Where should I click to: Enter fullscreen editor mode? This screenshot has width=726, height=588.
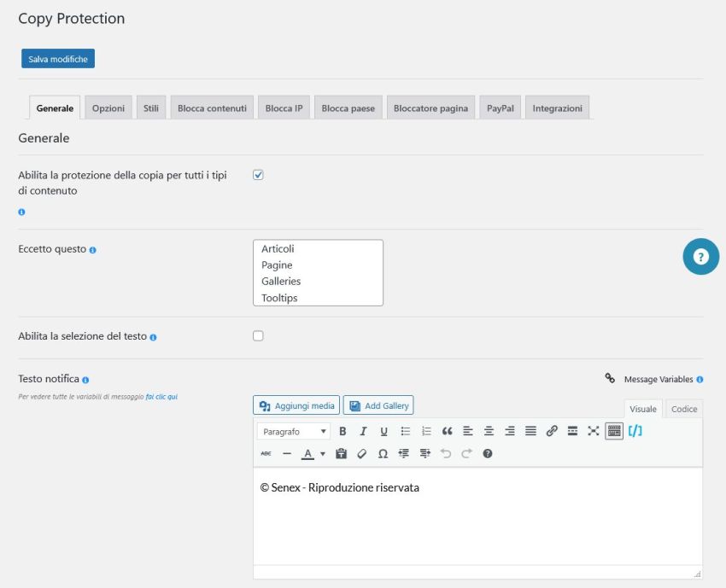[x=593, y=431]
